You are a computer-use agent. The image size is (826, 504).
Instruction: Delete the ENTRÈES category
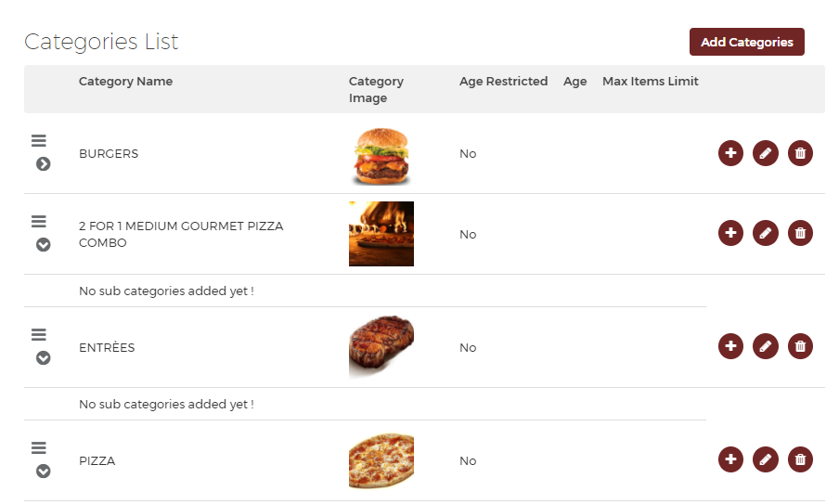coord(800,346)
